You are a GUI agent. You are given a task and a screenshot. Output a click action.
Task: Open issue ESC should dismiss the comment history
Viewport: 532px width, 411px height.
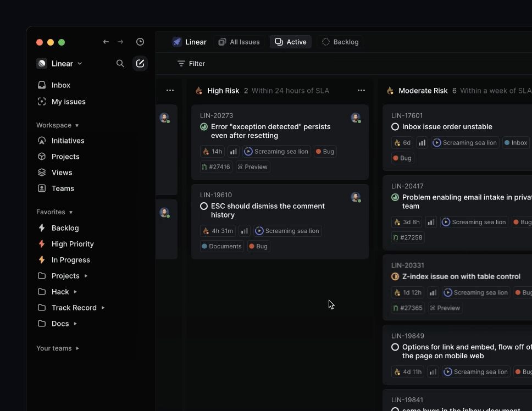tap(268, 210)
